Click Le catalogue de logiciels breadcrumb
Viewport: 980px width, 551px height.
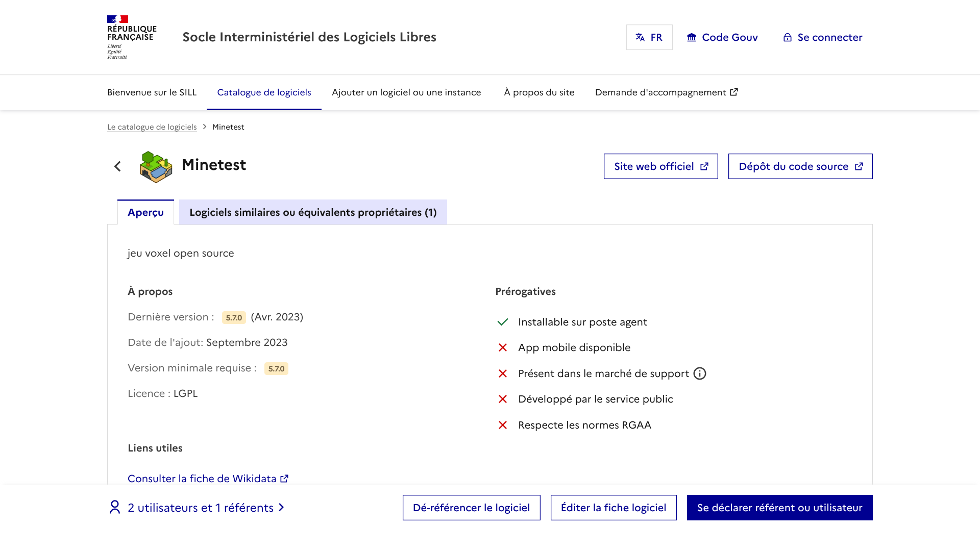tap(152, 127)
